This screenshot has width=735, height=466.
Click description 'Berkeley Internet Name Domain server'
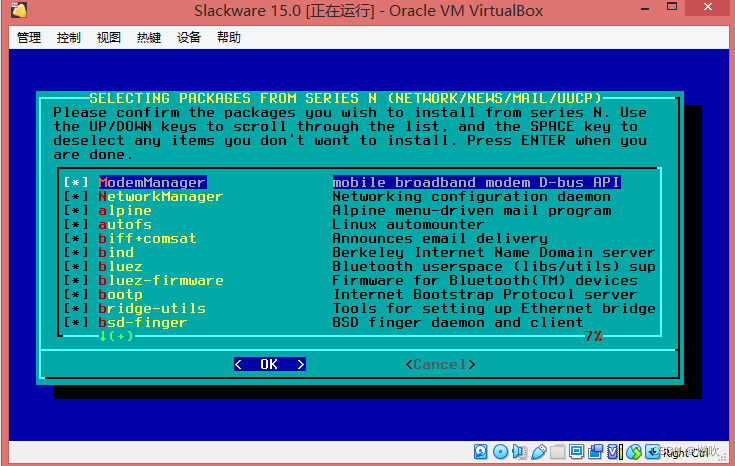pos(494,253)
